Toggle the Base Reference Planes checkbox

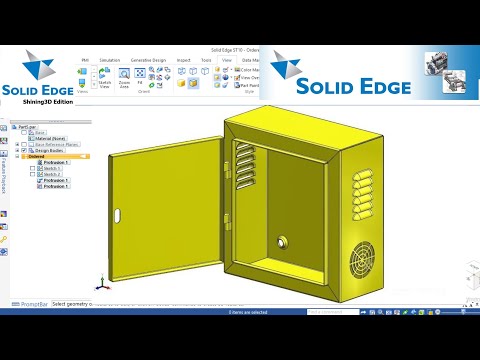(x=24, y=145)
